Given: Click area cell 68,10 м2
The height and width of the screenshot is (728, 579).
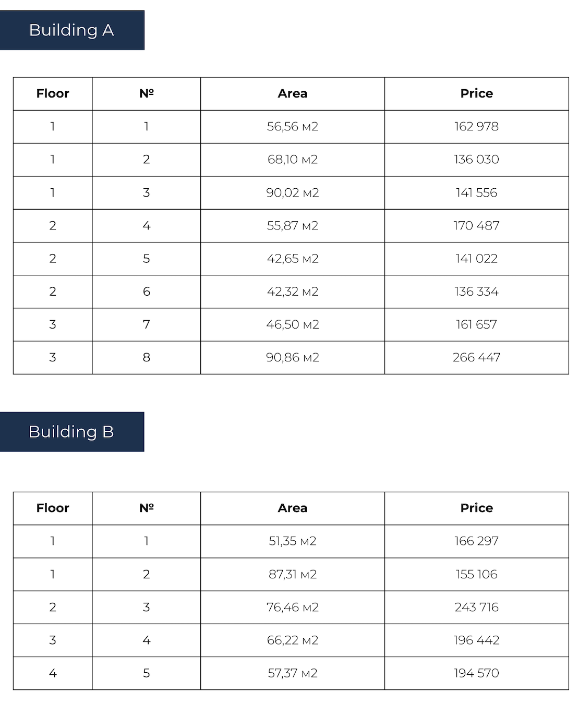Looking at the screenshot, I should pos(293,160).
